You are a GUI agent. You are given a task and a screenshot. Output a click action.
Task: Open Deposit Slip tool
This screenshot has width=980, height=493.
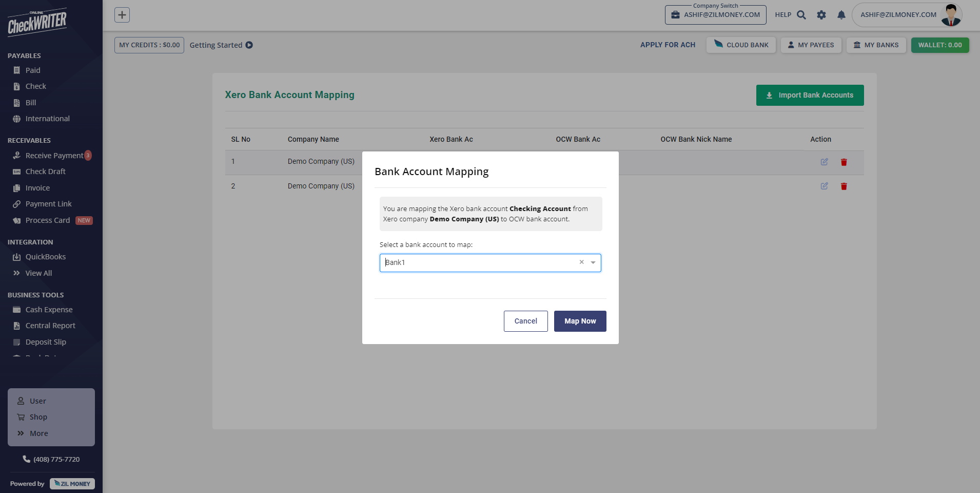[46, 342]
